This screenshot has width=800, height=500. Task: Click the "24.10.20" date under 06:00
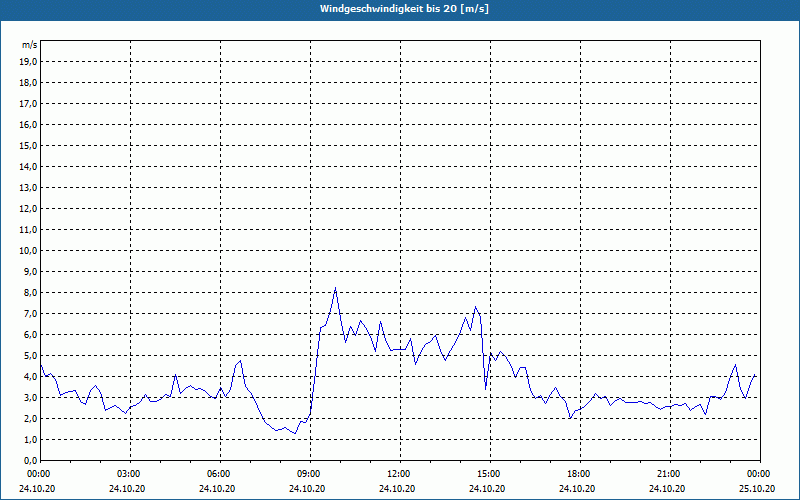tap(217, 489)
